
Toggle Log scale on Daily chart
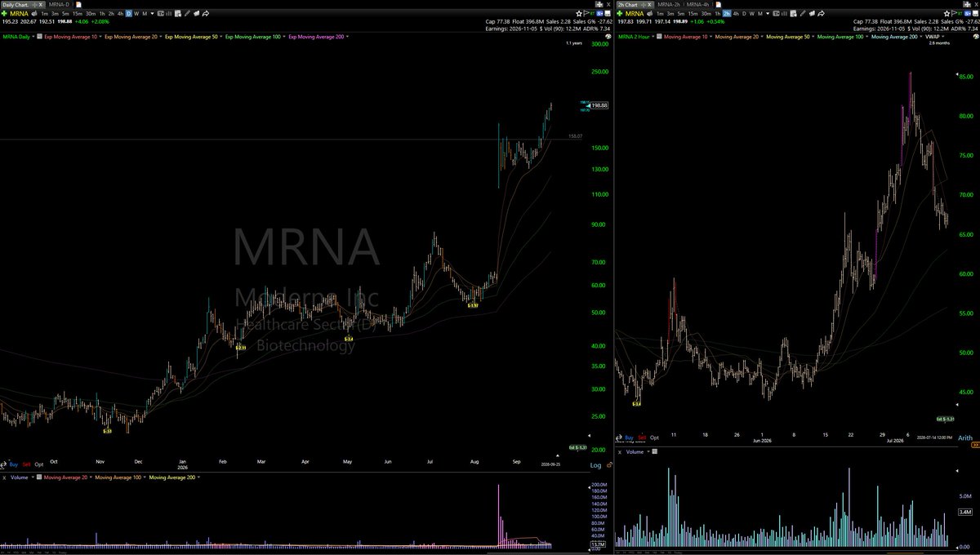tap(596, 465)
